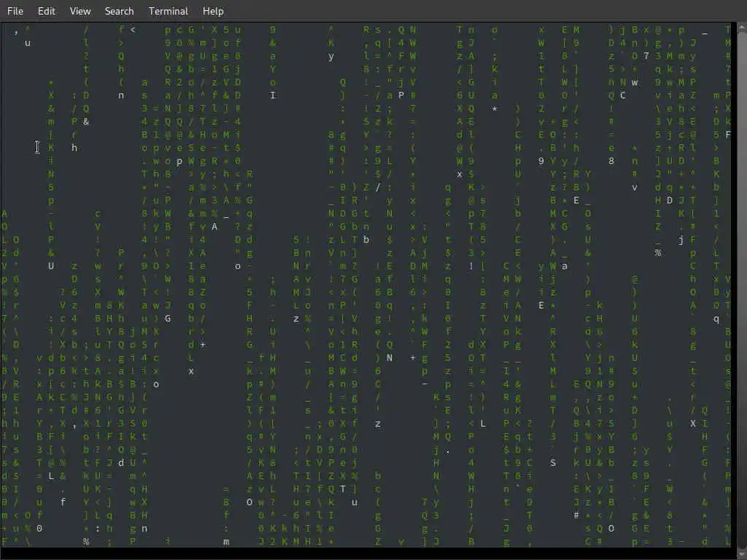Open the Search menu
The width and height of the screenshot is (747, 560).
(119, 11)
